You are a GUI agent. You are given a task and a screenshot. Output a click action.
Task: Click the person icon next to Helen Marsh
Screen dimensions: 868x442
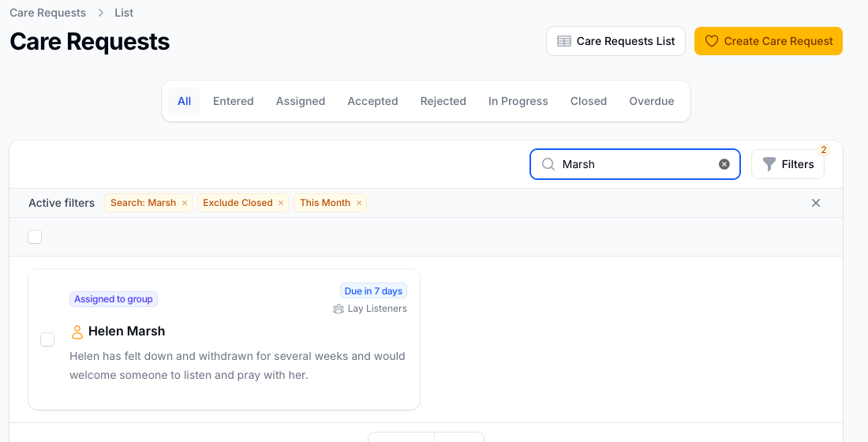pyautogui.click(x=77, y=331)
